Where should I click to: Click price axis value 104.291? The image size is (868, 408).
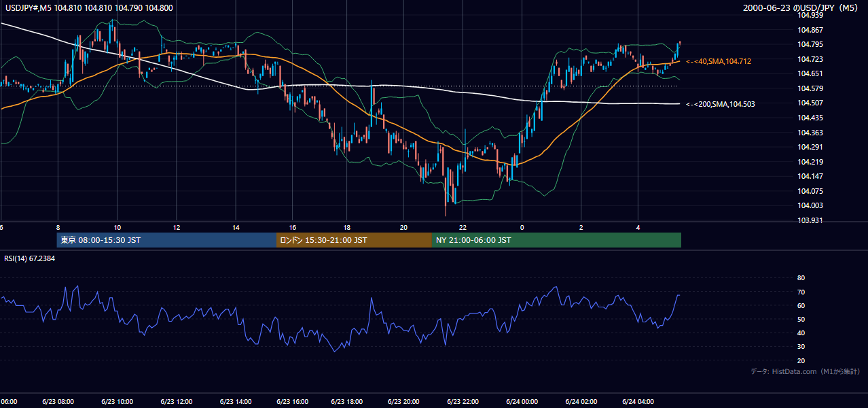coord(810,147)
